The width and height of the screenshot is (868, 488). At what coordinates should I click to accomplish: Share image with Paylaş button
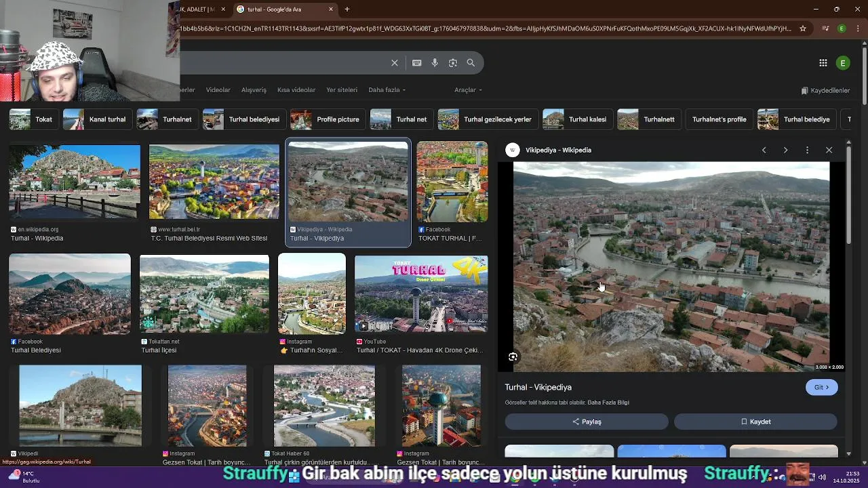(x=587, y=422)
